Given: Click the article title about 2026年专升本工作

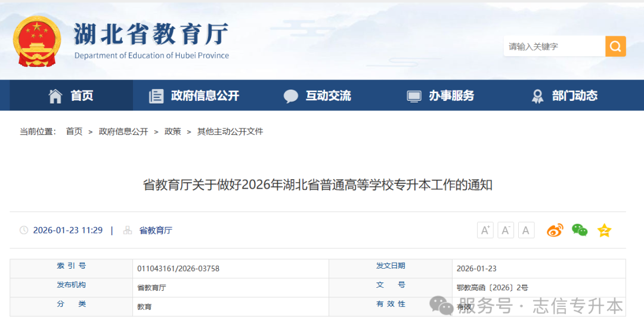Looking at the screenshot, I should click(x=317, y=185).
